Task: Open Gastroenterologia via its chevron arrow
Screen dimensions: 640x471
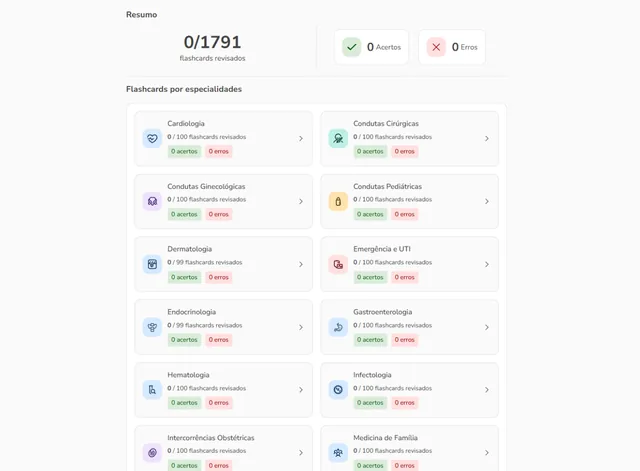Action: coord(487,327)
